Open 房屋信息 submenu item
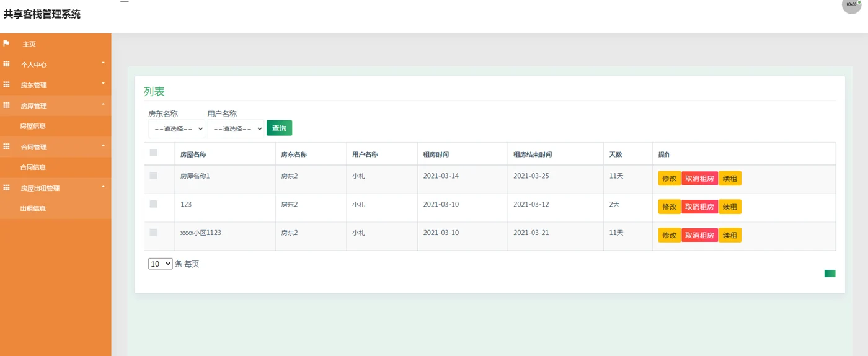Viewport: 868px width, 356px height. pyautogui.click(x=33, y=126)
